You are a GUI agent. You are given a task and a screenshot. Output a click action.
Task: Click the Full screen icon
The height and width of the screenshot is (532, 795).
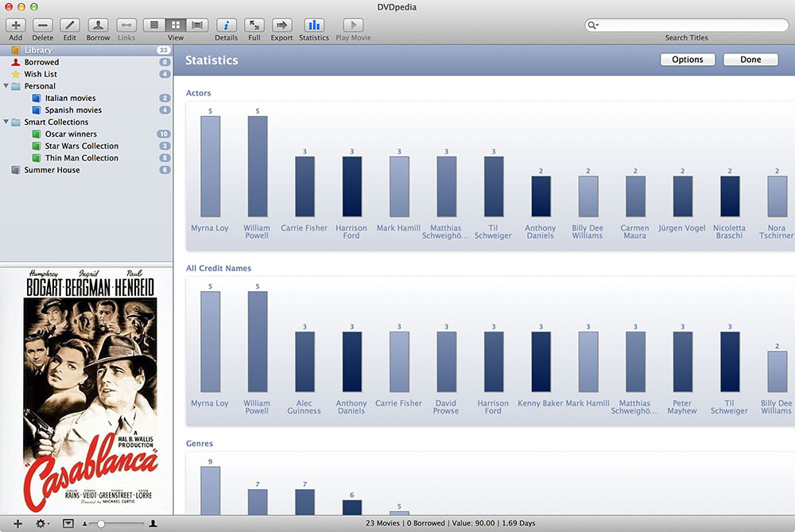[254, 25]
